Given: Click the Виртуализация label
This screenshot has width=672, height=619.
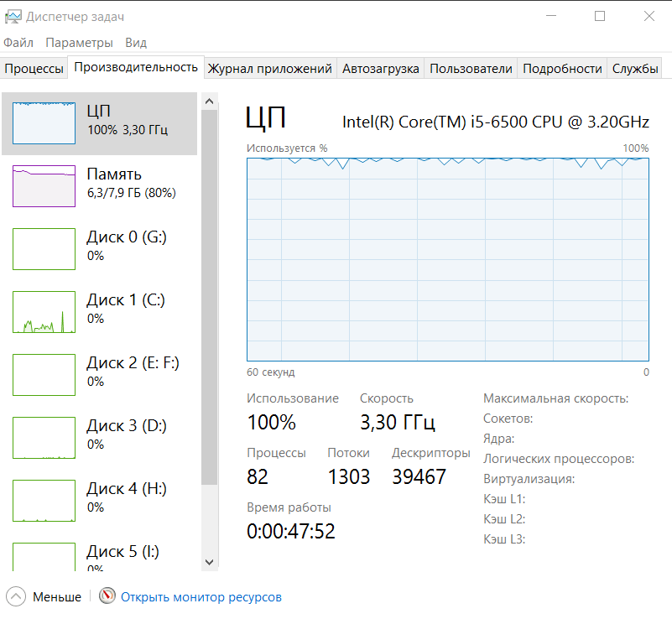Looking at the screenshot, I should point(529,479).
